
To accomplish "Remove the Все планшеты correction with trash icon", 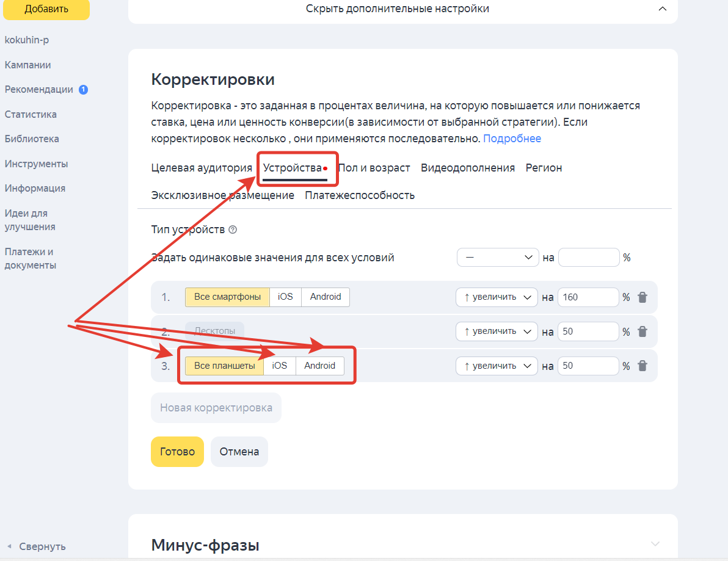I will click(642, 366).
